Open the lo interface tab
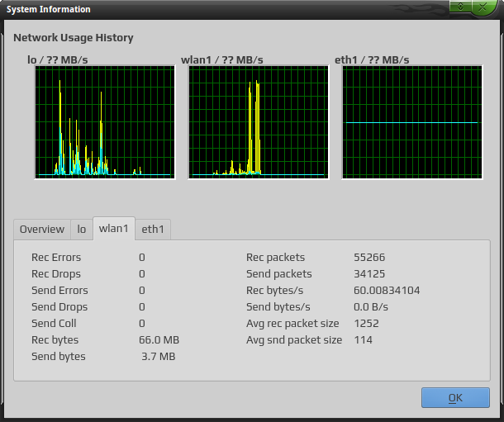Image resolution: width=504 pixels, height=422 pixels. (82, 230)
